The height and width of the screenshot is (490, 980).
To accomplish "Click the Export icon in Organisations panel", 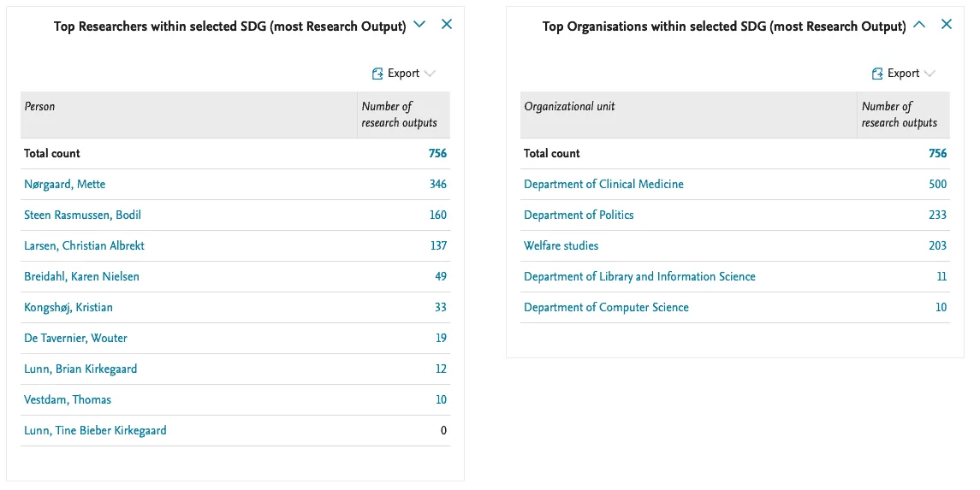I will [x=877, y=74].
